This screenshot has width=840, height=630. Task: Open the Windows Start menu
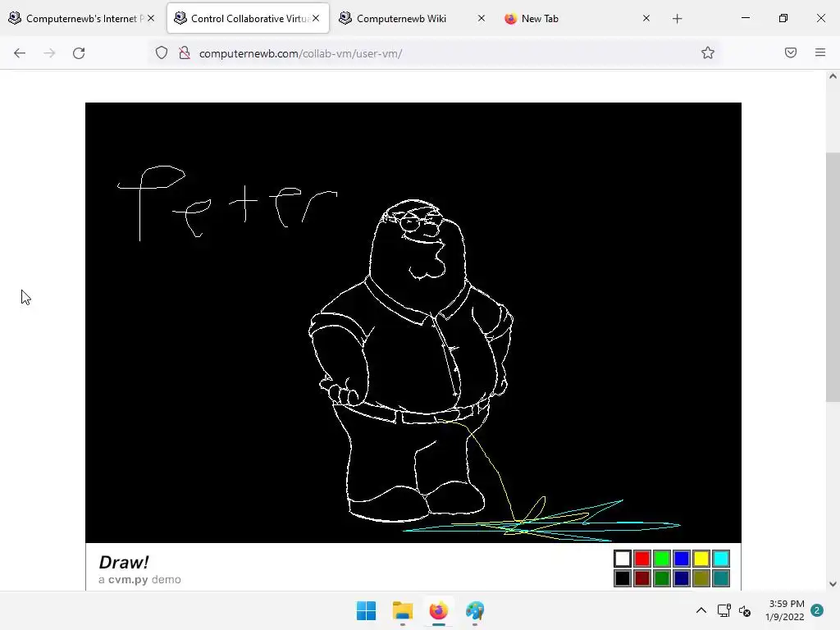pos(367,610)
